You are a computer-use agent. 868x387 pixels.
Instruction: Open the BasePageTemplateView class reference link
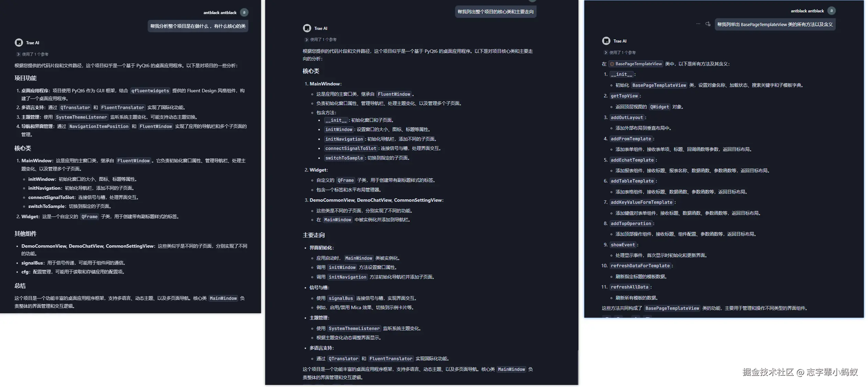pos(638,64)
